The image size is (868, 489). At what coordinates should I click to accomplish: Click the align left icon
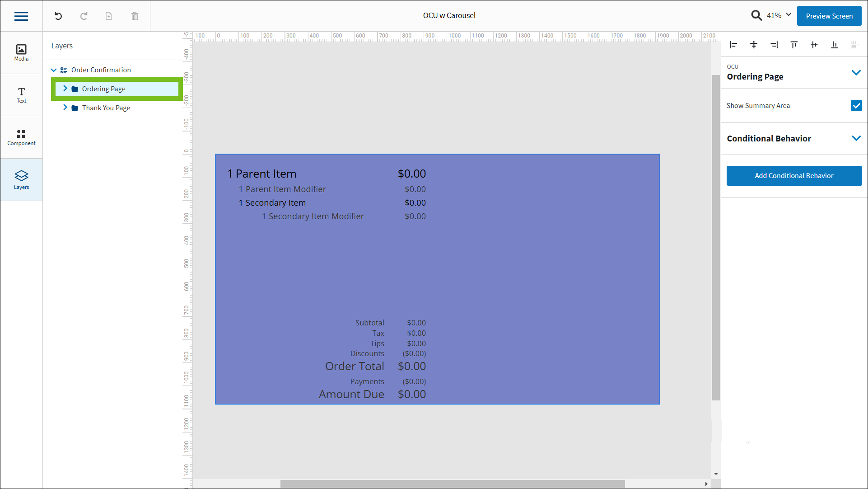coord(733,45)
